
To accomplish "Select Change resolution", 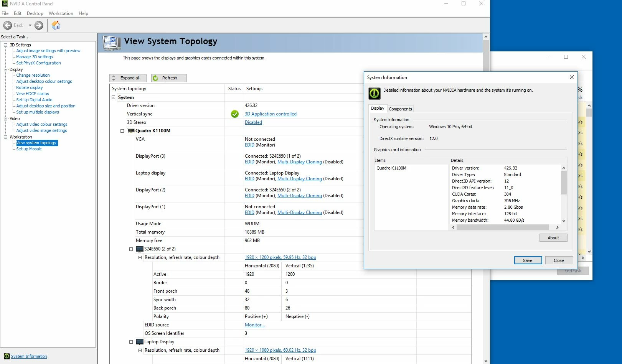I will tap(33, 75).
